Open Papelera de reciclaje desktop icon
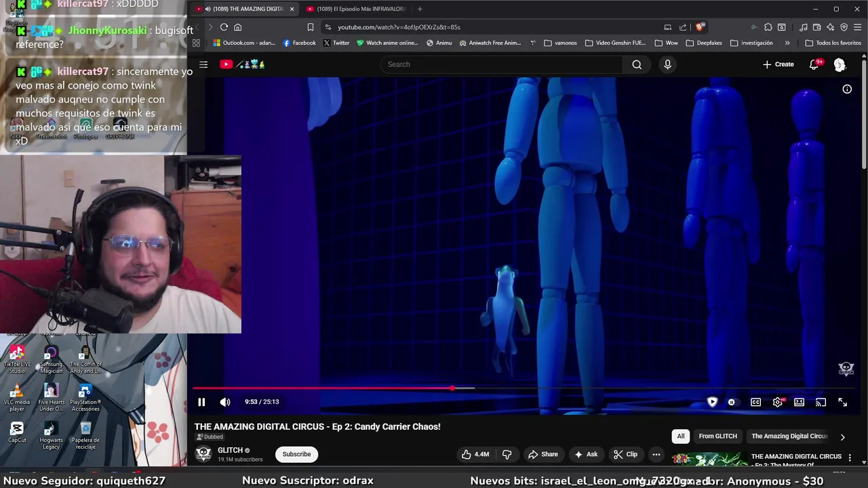The height and width of the screenshot is (488, 868). pyautogui.click(x=85, y=435)
